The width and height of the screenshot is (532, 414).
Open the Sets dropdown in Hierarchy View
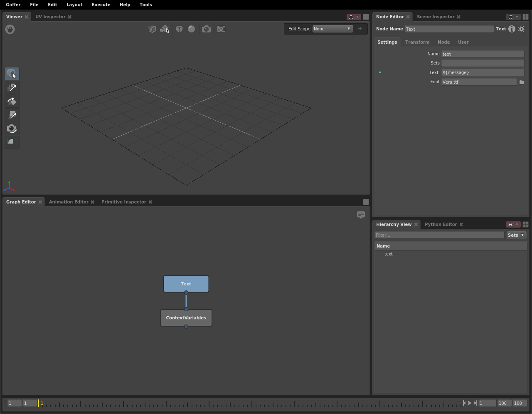516,235
